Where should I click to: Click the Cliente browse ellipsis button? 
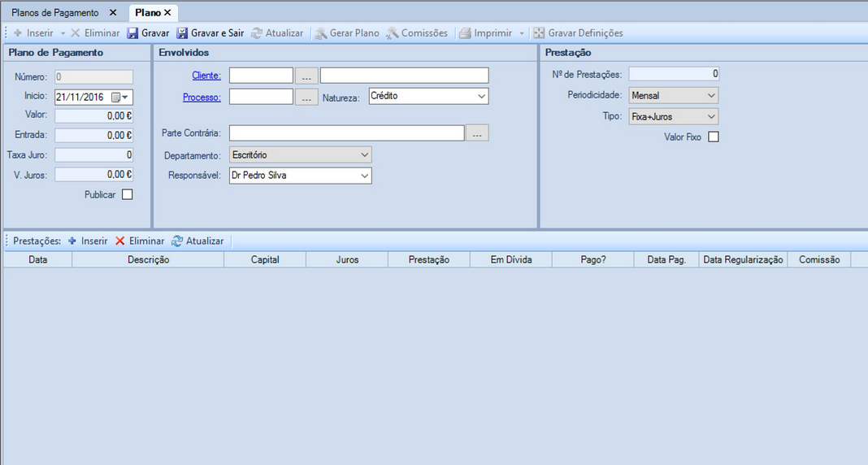(x=306, y=76)
